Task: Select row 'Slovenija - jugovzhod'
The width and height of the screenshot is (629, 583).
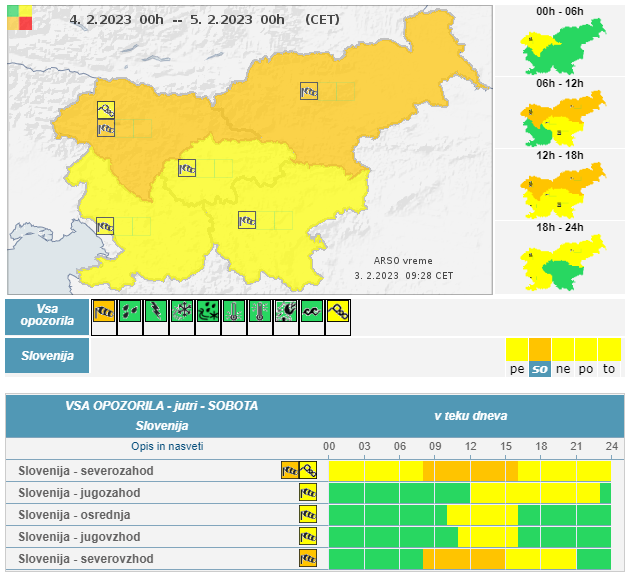Action: 314,537
